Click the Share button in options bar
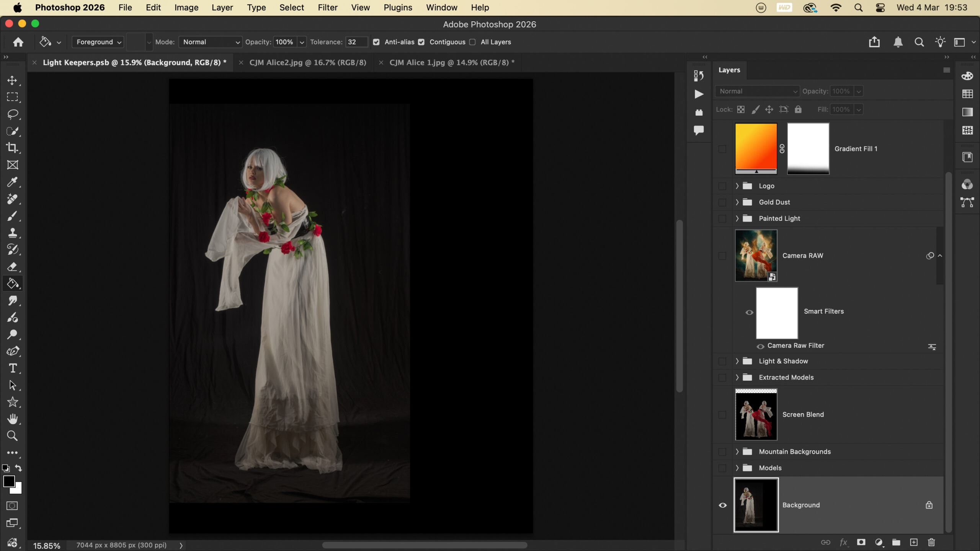Screen dimensions: 980x551 (874, 42)
